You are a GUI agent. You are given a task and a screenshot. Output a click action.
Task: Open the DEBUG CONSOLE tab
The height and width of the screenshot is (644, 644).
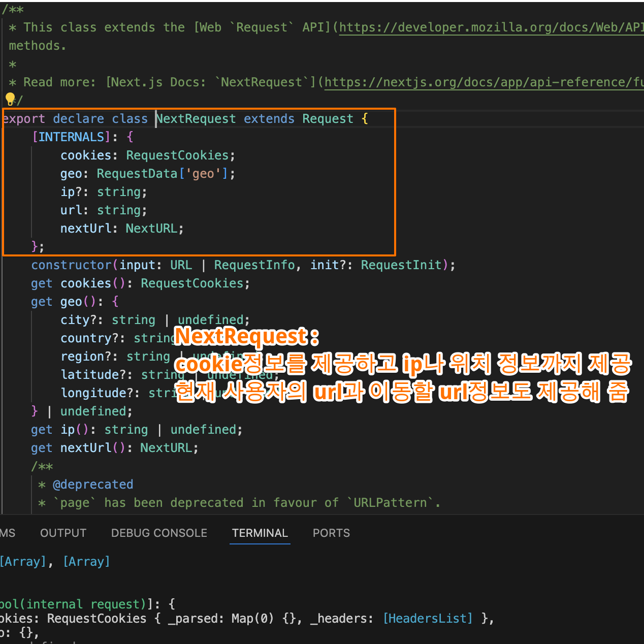pos(159,533)
